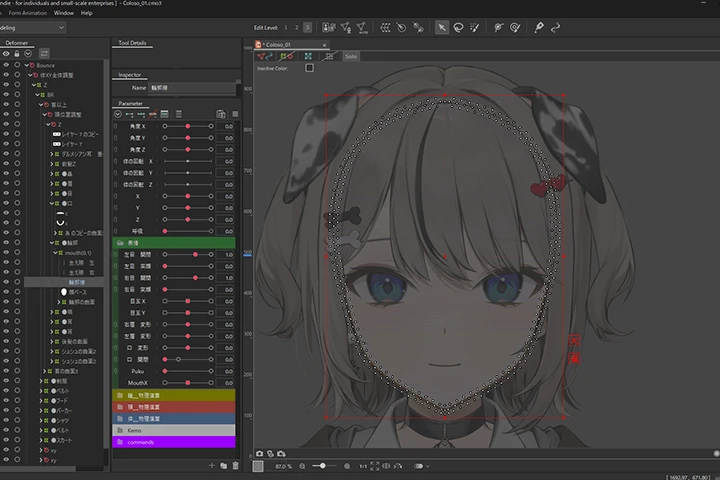The width and height of the screenshot is (720, 480).
Task: Open the Deformer header circular dropdown
Action: click(x=28, y=54)
